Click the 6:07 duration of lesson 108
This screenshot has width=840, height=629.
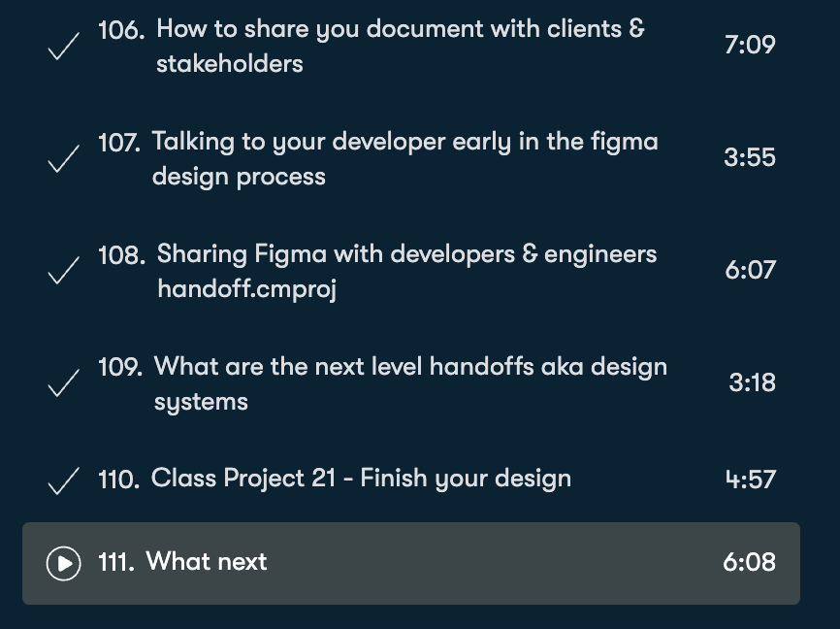pos(750,270)
